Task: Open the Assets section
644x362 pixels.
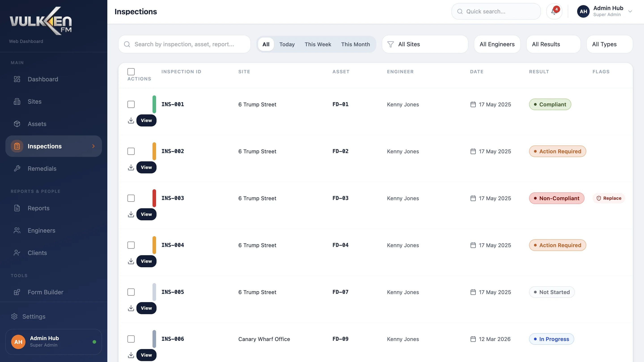Action: [x=37, y=124]
